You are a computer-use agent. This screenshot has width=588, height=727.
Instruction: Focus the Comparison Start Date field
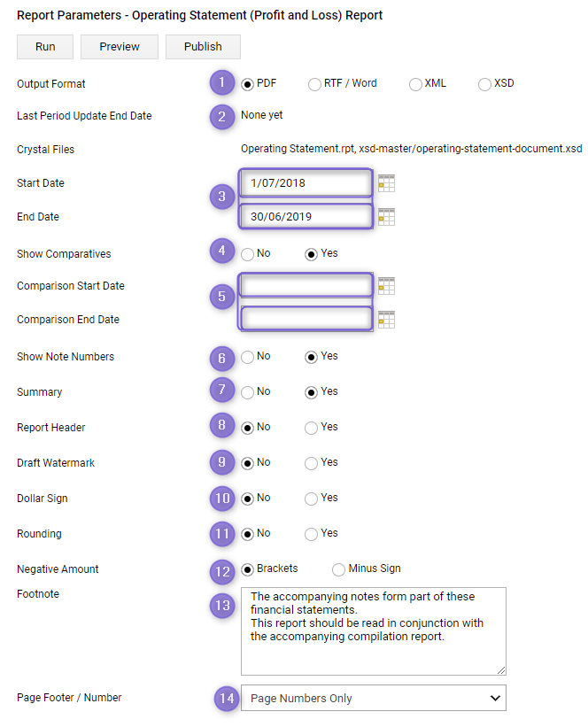coord(306,286)
